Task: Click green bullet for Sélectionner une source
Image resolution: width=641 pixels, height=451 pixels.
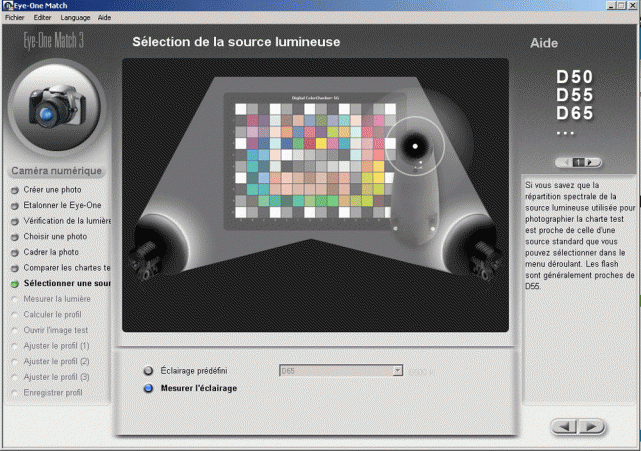Action: [x=15, y=284]
